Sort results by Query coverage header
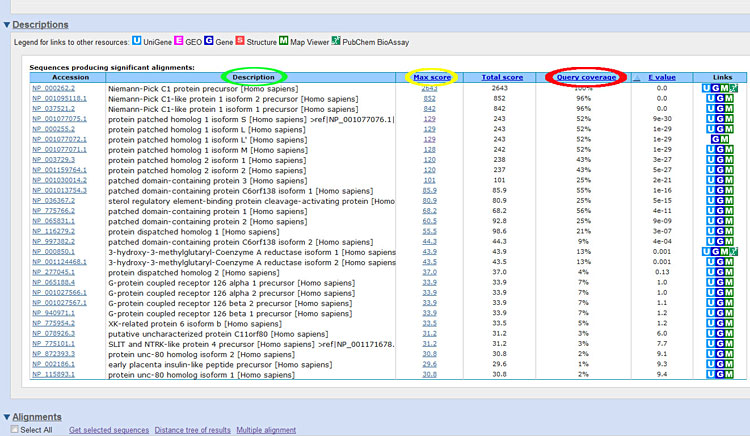Image resolution: width=750 pixels, height=436 pixels. (x=586, y=77)
